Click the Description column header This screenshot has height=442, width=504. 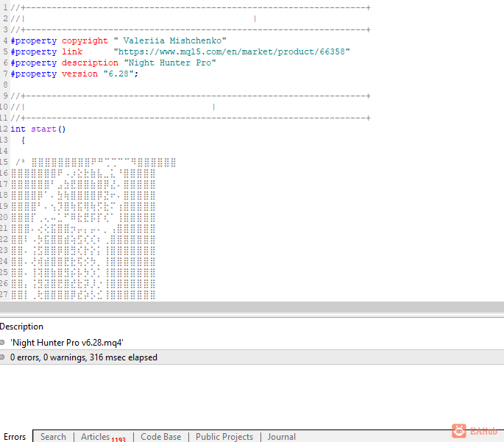click(x=21, y=327)
